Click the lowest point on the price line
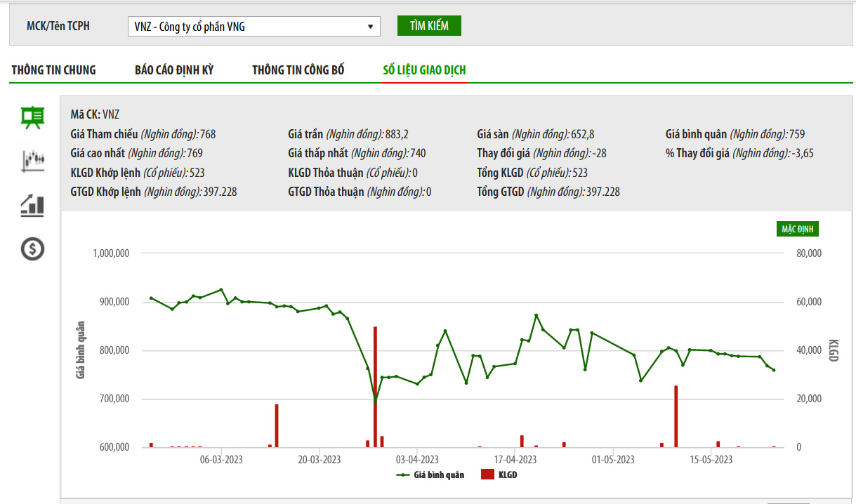This screenshot has width=856, height=504. click(x=375, y=401)
